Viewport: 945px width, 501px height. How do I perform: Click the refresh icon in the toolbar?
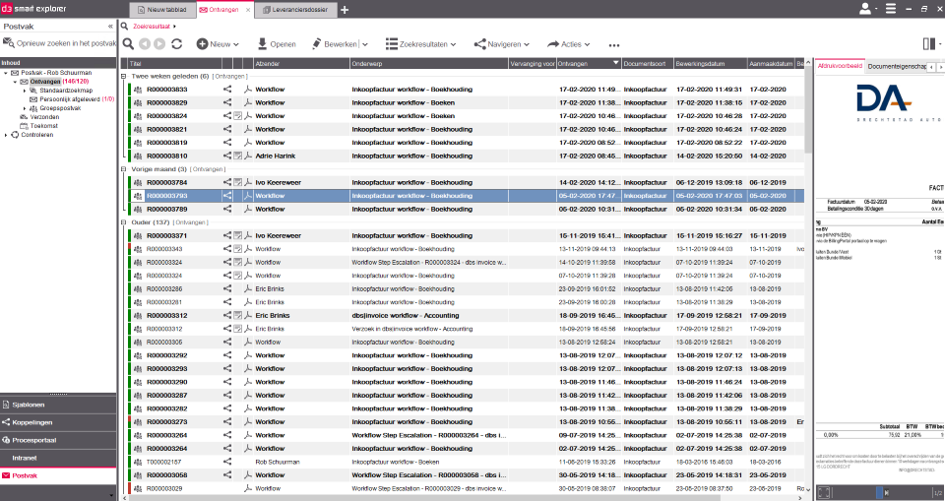pyautogui.click(x=177, y=44)
